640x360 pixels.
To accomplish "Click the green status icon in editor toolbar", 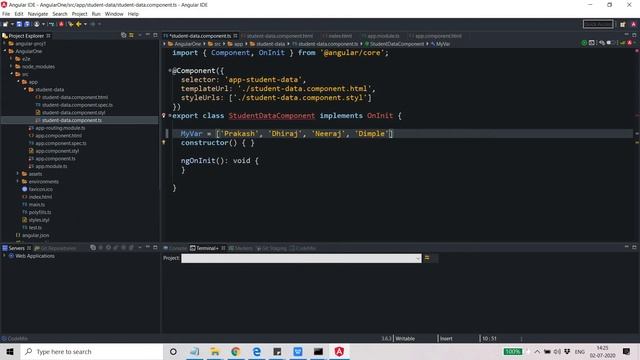I will [584, 43].
